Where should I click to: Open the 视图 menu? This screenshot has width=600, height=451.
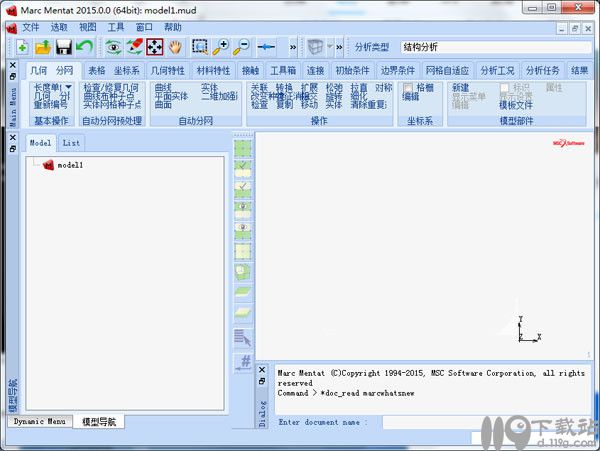87,27
